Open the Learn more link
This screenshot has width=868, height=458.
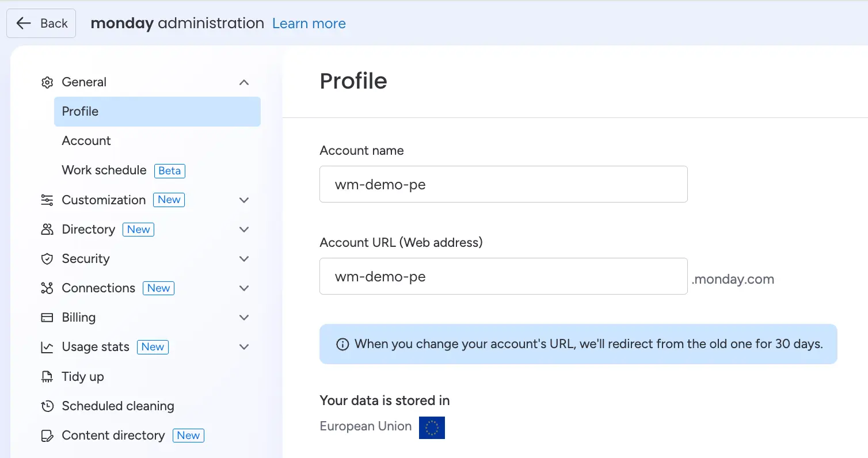coord(309,24)
